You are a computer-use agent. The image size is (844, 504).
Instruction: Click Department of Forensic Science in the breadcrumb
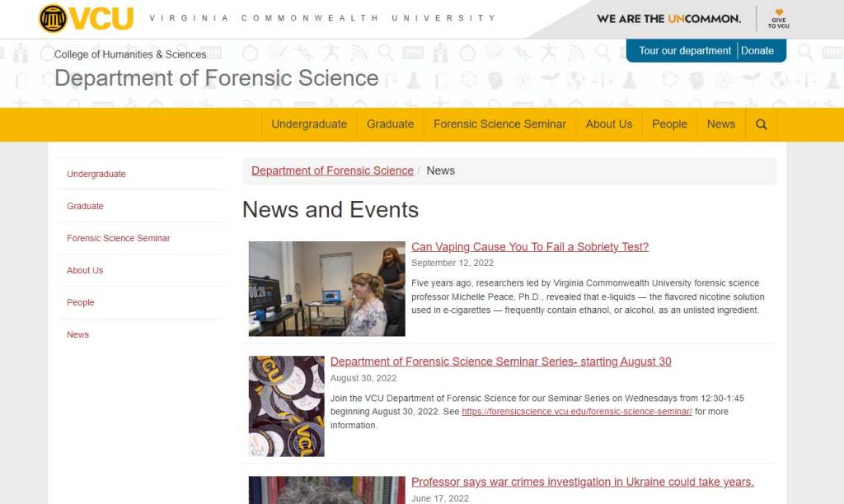[x=331, y=170]
